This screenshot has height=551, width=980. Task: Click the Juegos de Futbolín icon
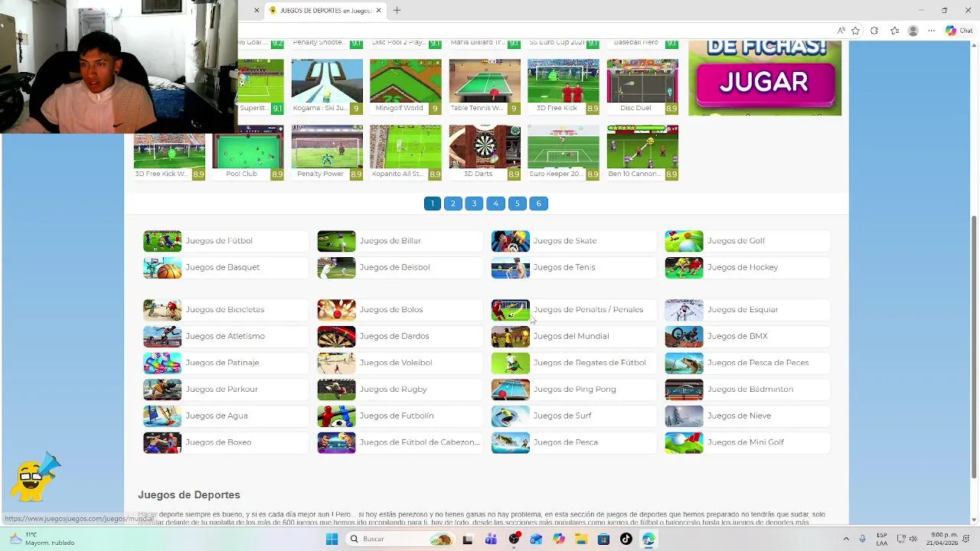click(x=336, y=416)
